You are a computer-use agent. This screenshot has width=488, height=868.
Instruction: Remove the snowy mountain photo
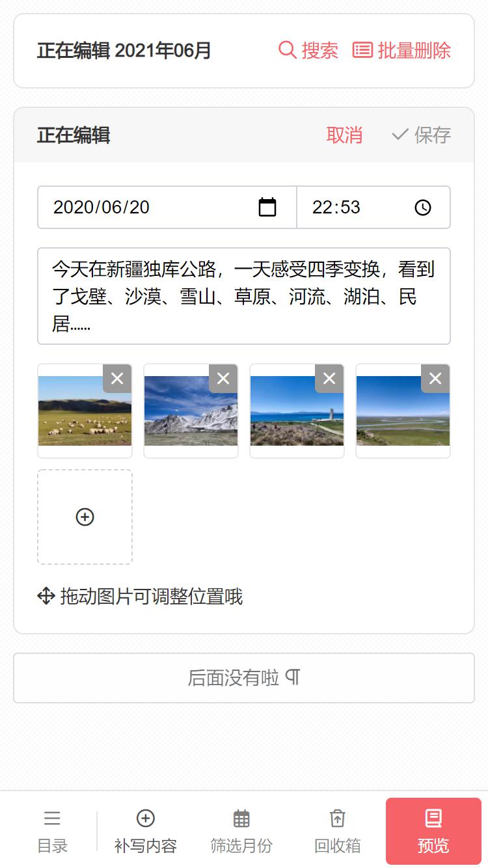click(223, 379)
